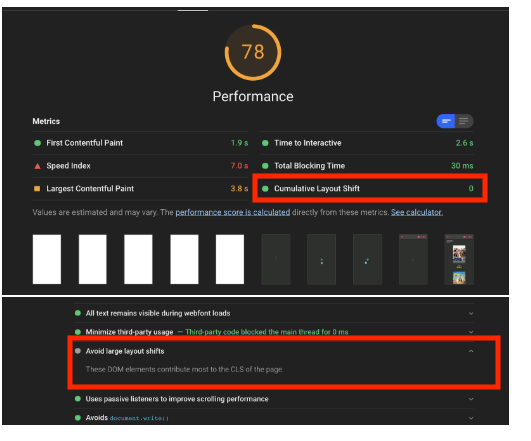Open the performance score is calculated link

tap(233, 212)
